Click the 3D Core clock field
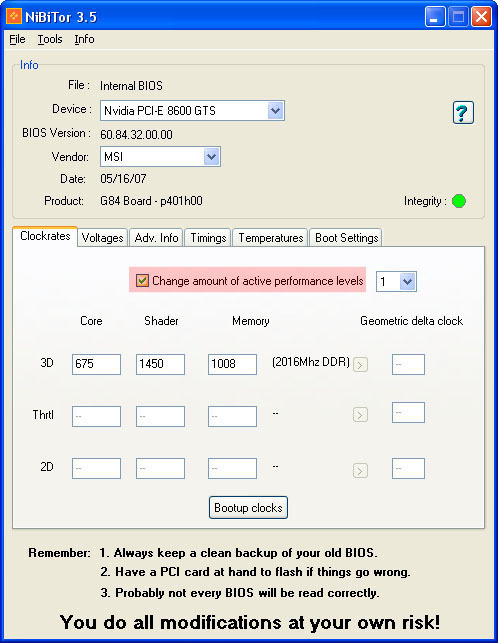The image size is (498, 643). coord(96,364)
